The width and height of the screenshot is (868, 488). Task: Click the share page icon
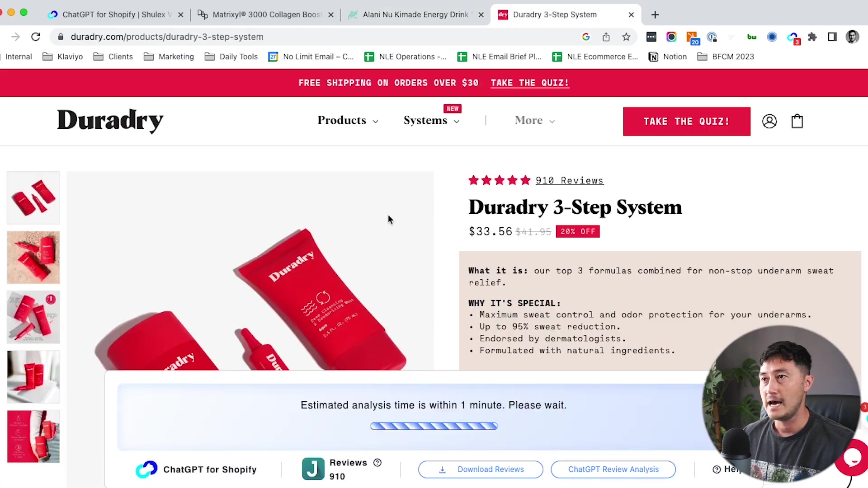pos(606,37)
